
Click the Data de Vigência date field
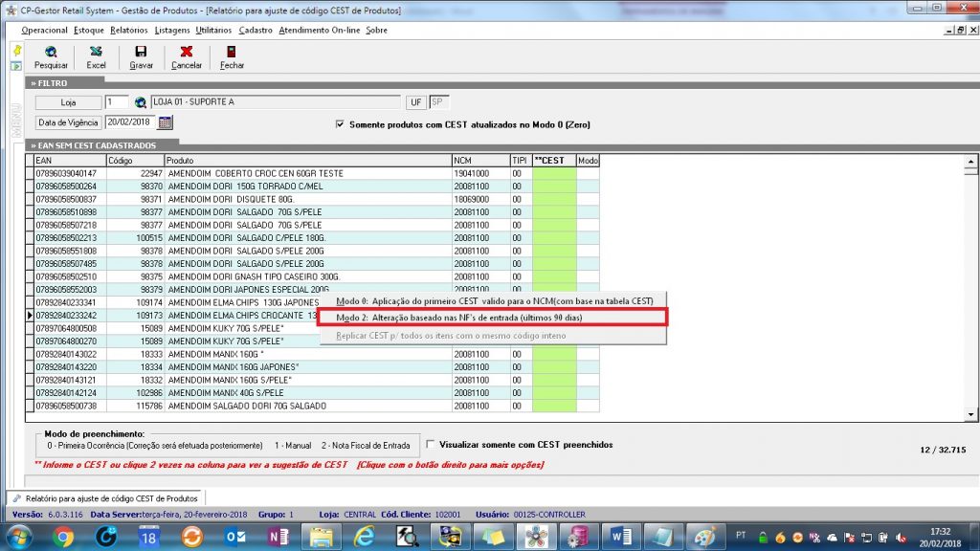coord(130,122)
